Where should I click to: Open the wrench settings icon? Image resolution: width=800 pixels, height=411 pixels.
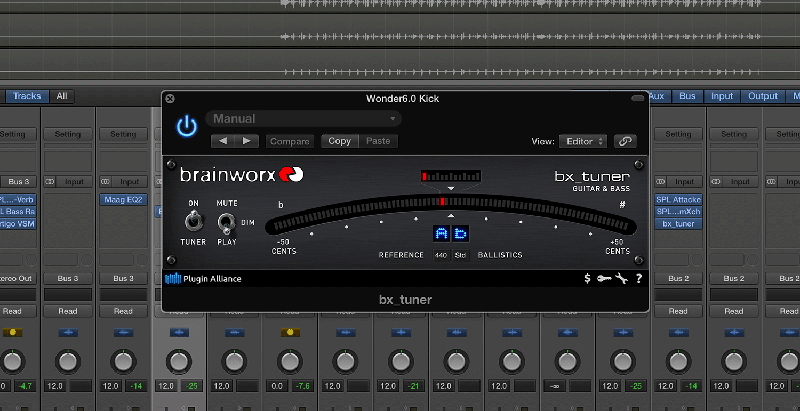(621, 278)
